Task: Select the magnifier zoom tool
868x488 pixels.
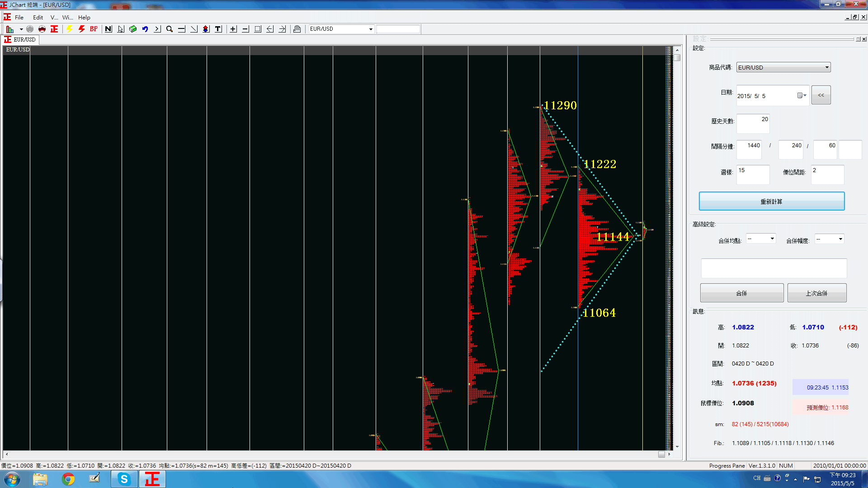Action: pyautogui.click(x=170, y=29)
